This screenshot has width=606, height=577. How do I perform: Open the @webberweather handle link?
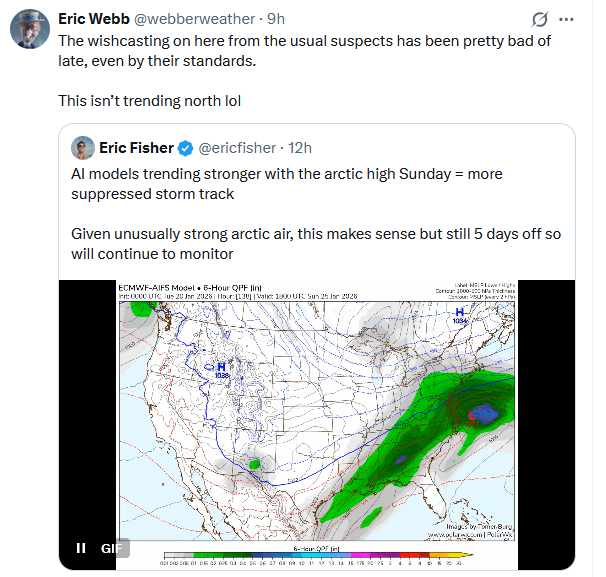[x=205, y=18]
